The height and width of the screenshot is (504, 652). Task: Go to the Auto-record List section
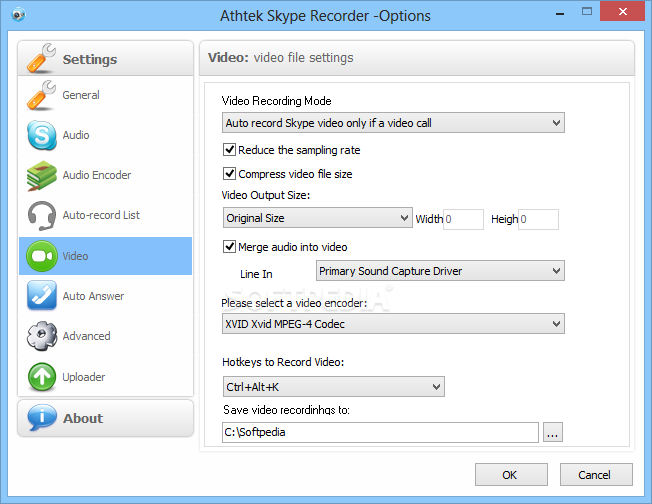coord(106,215)
